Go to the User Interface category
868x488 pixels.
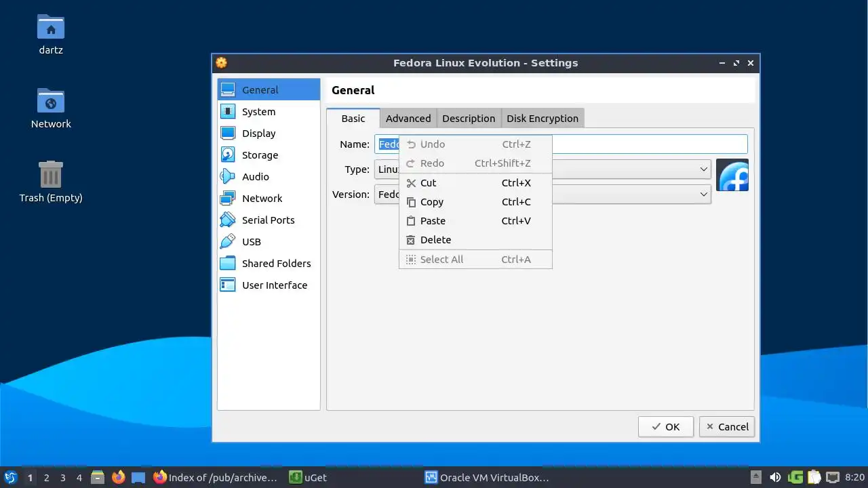point(269,285)
